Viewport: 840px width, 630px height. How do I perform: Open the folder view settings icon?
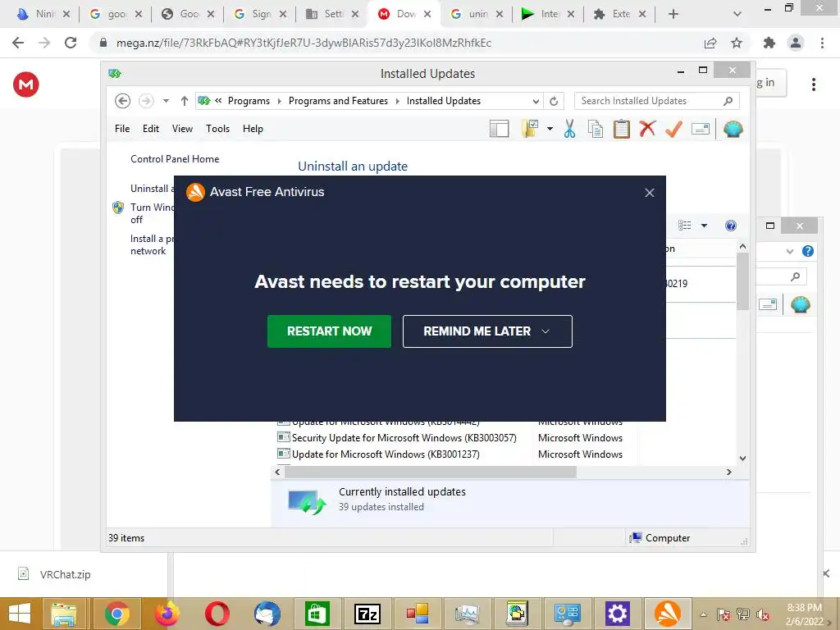tap(530, 129)
